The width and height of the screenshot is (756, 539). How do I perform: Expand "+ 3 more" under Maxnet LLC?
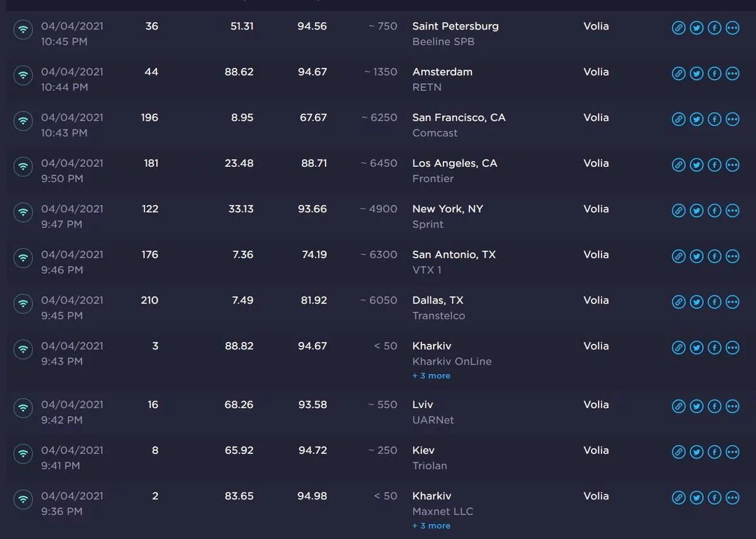(x=431, y=526)
